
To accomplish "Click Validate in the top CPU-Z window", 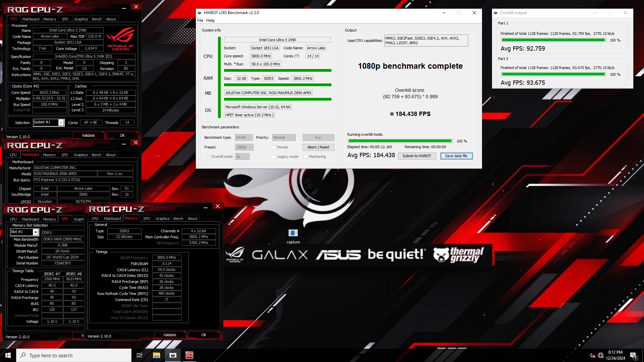I will click(x=88, y=135).
